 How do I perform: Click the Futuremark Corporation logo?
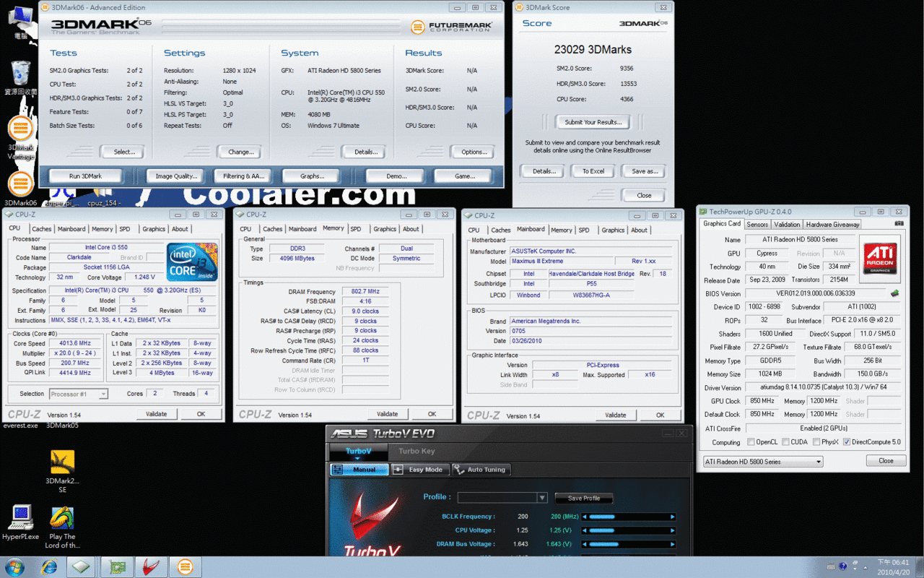452,27
